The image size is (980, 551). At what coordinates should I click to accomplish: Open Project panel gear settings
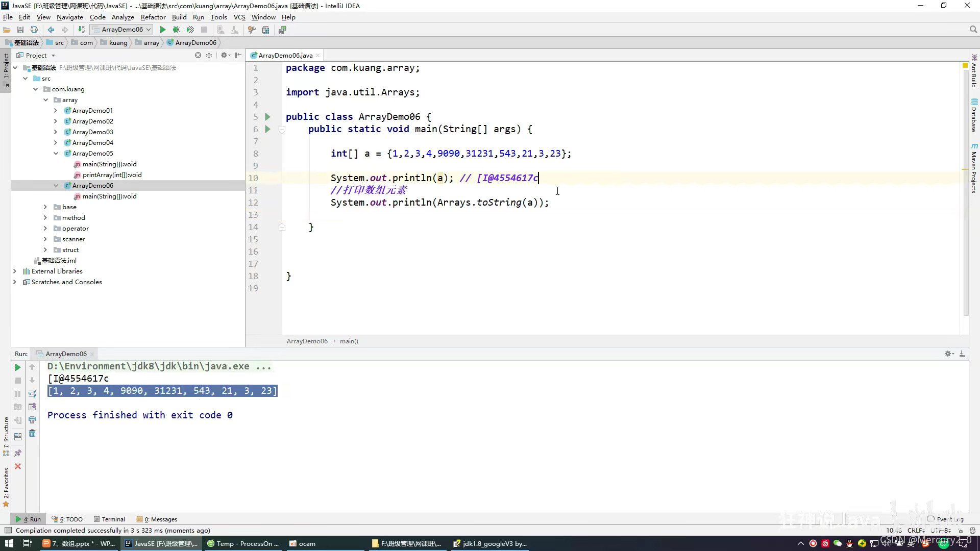click(225, 55)
